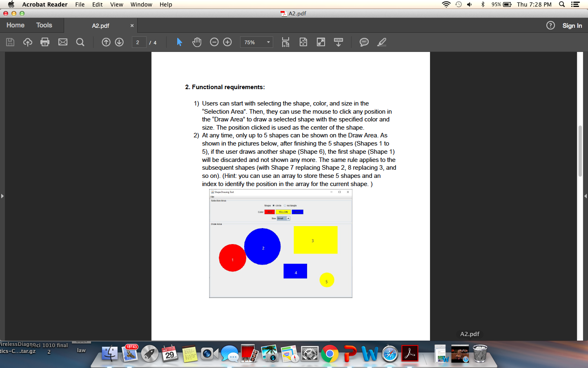The height and width of the screenshot is (368, 588).
Task: Click the full screen mode icon
Action: tap(321, 42)
